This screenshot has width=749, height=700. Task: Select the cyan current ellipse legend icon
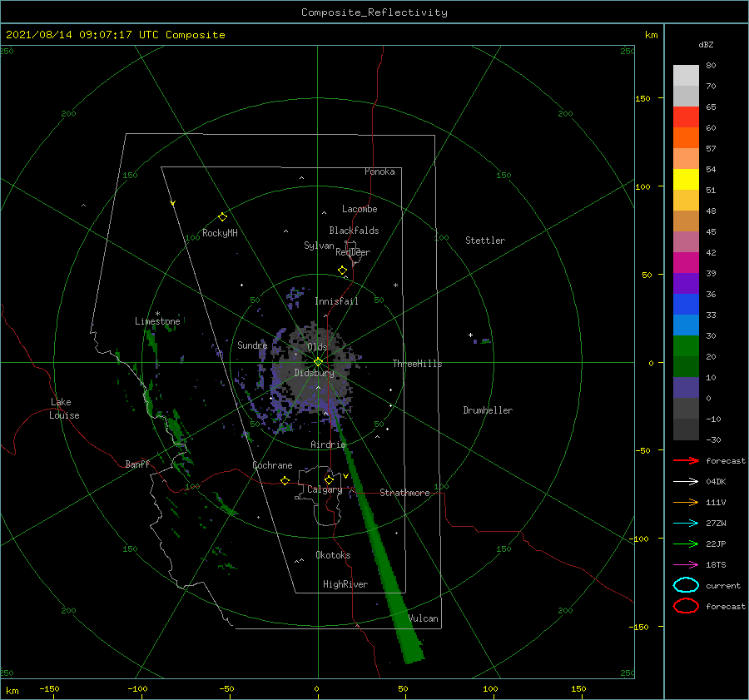point(686,585)
